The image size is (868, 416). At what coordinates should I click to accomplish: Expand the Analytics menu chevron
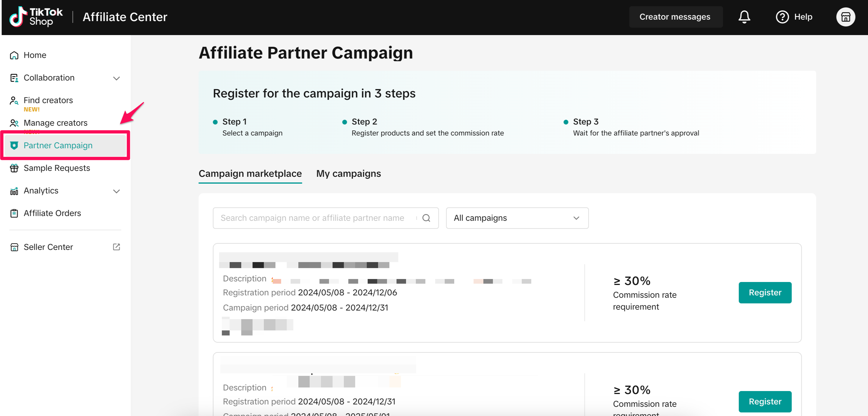[116, 191]
